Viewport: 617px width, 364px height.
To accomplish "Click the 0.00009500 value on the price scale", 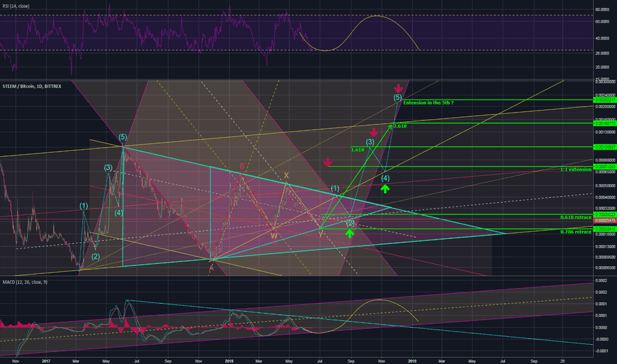I will click(605, 257).
